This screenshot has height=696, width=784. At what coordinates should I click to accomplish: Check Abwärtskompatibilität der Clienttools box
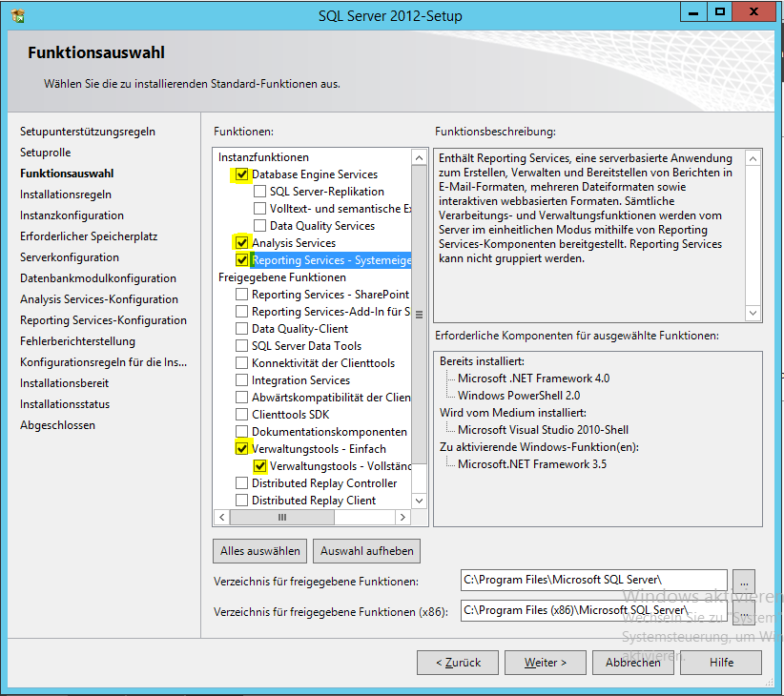[242, 398]
